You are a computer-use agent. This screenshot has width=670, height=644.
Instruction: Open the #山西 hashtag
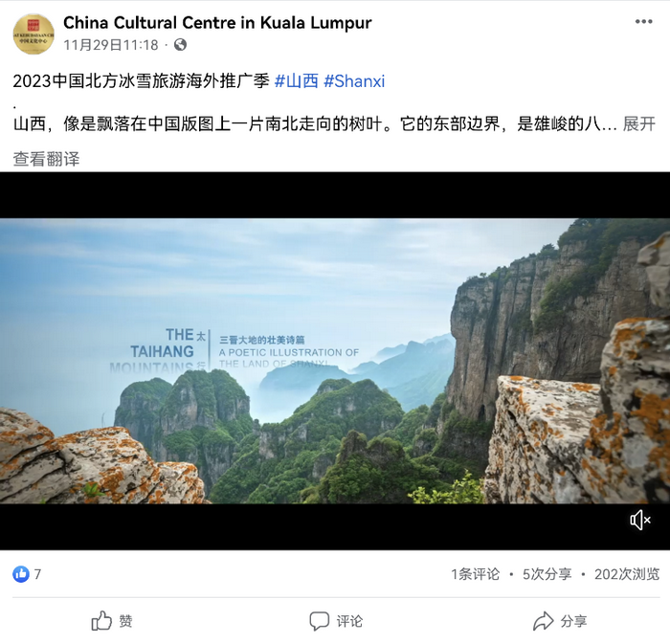pyautogui.click(x=296, y=81)
